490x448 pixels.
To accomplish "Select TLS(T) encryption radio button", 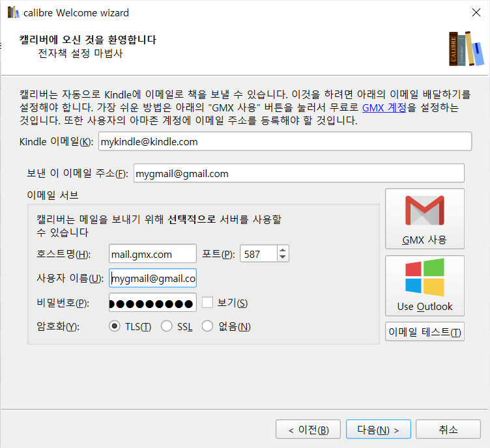I will [x=115, y=326].
